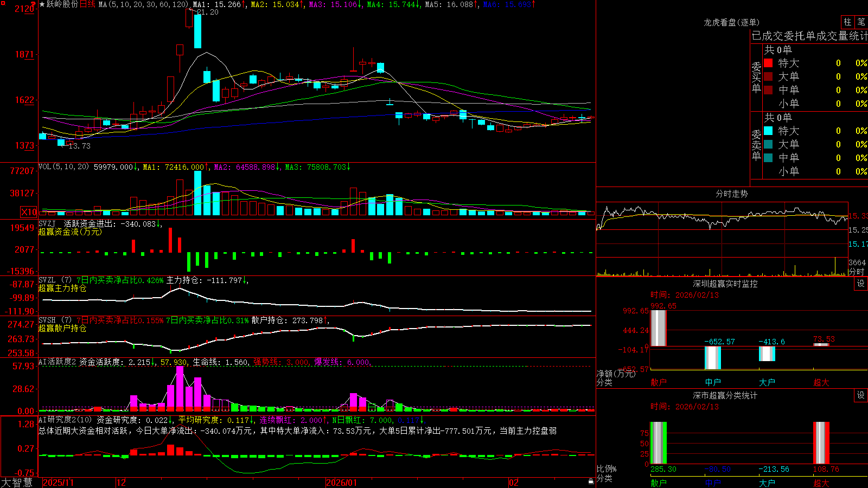The height and width of the screenshot is (488, 868).
Task: Click the 委买单 section label
Action: tap(756, 77)
